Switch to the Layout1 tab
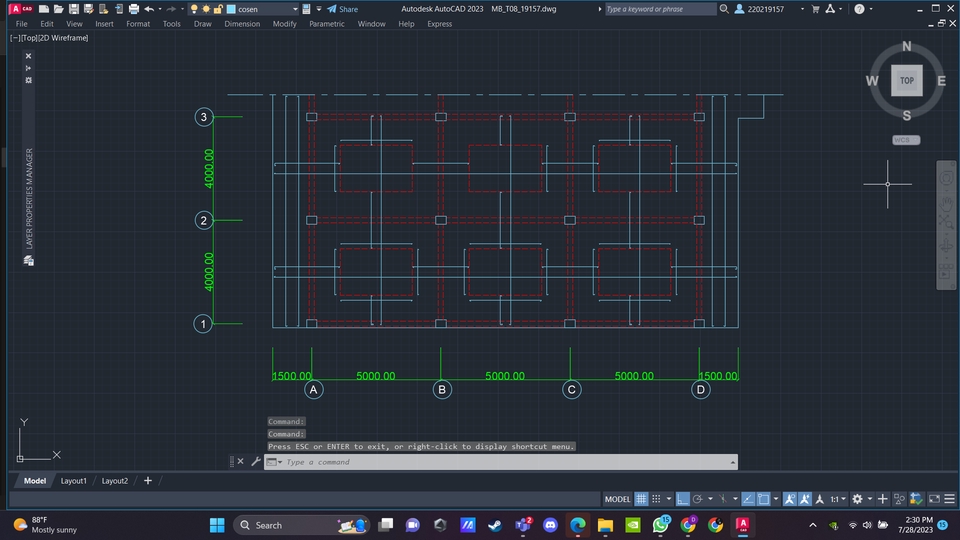The width and height of the screenshot is (960, 540). [x=73, y=481]
